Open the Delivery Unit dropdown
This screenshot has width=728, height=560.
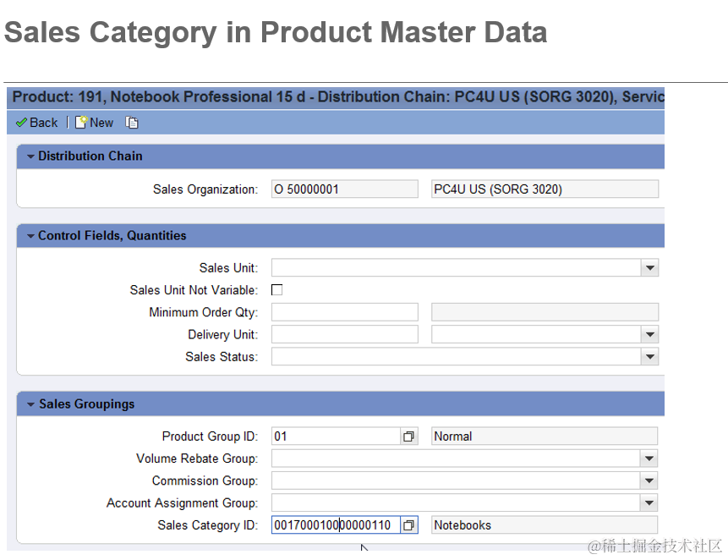(x=649, y=334)
